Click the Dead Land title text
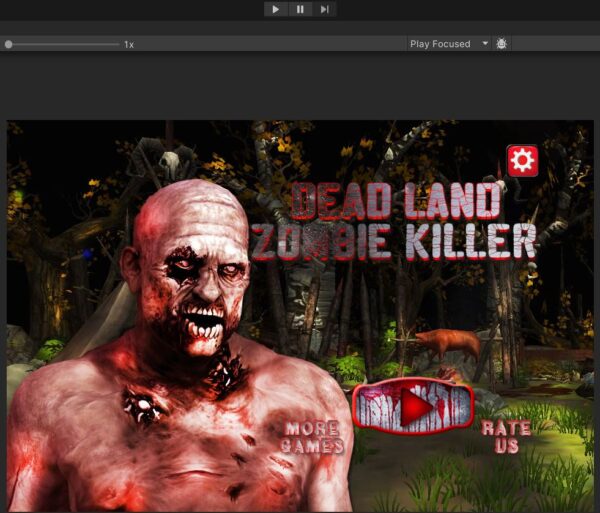600x513 pixels. (x=396, y=201)
